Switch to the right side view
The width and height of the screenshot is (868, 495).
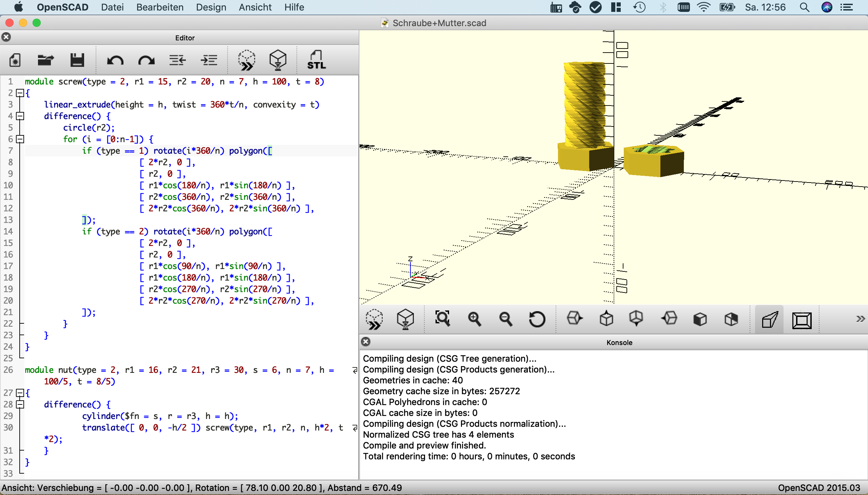(x=574, y=319)
